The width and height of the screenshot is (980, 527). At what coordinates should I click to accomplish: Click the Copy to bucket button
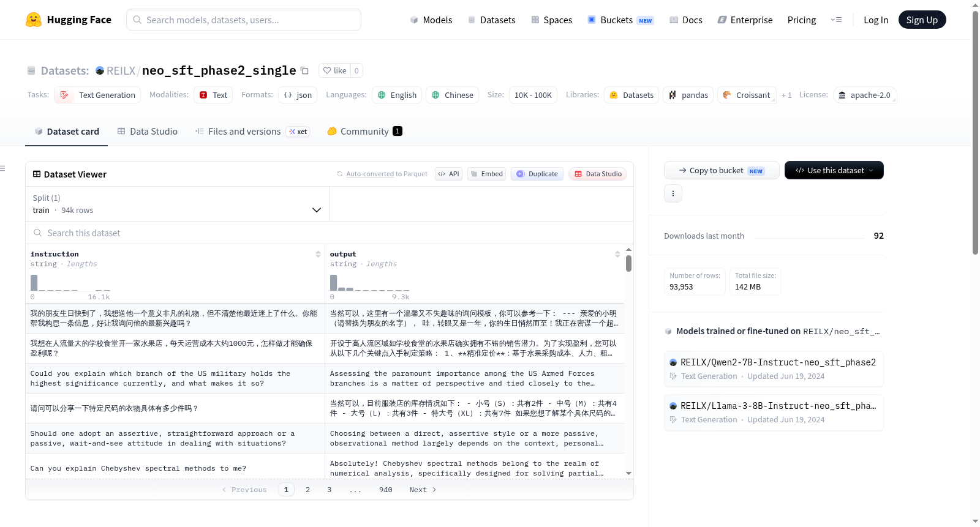(x=722, y=170)
